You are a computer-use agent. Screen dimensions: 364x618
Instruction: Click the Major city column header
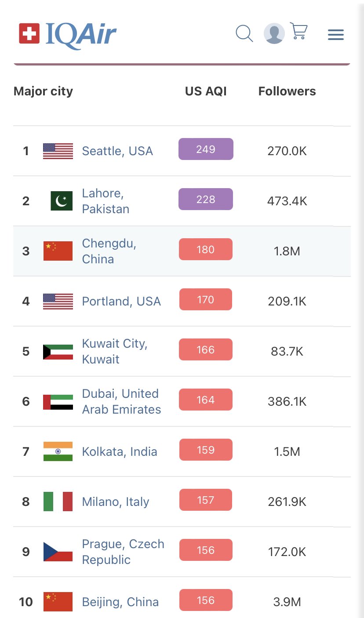(x=43, y=91)
